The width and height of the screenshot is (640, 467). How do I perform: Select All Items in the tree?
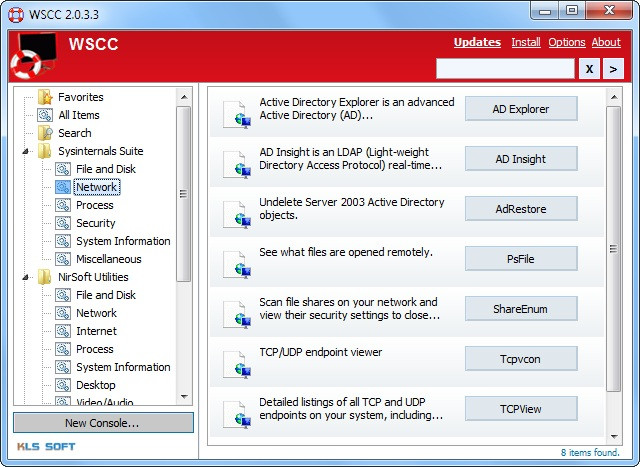(x=79, y=115)
